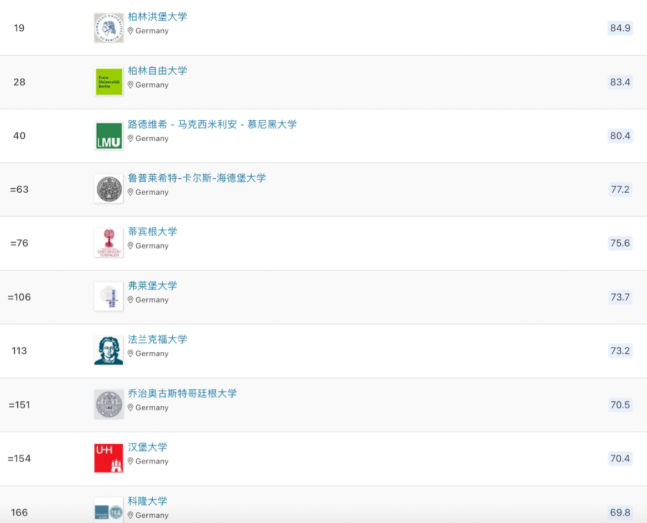Click the 科隆大学 logo
The width and height of the screenshot is (647, 523).
109,512
